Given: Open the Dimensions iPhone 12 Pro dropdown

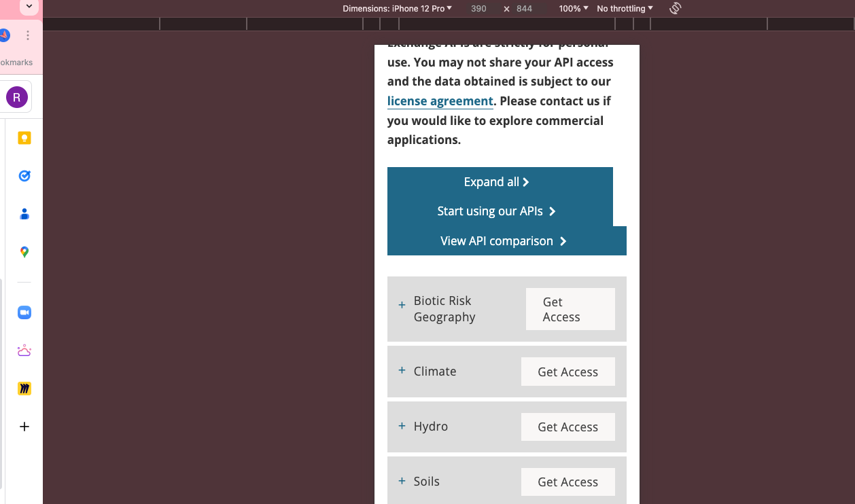Looking at the screenshot, I should (397, 9).
